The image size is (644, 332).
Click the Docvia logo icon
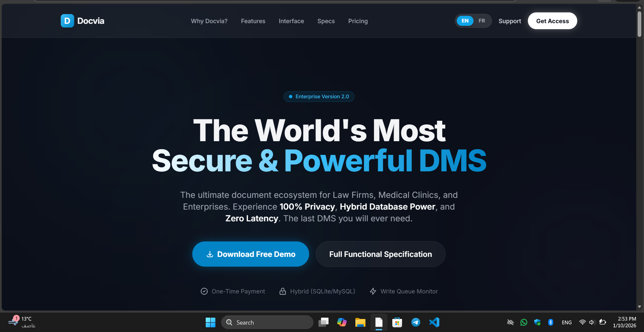[67, 21]
